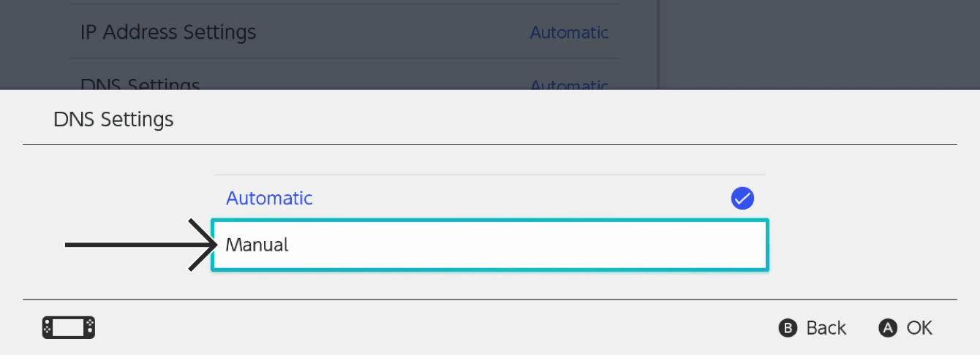Click empty footer space left of Back

tap(439, 328)
